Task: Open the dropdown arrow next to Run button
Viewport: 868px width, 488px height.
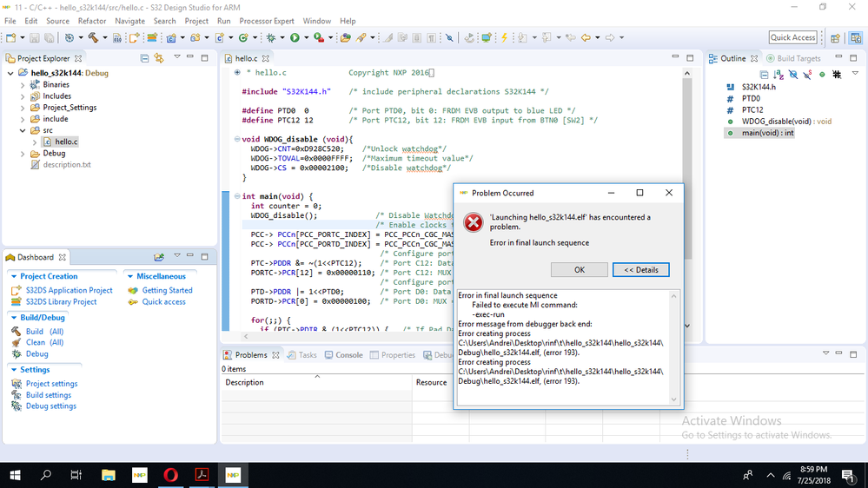Action: [306, 38]
